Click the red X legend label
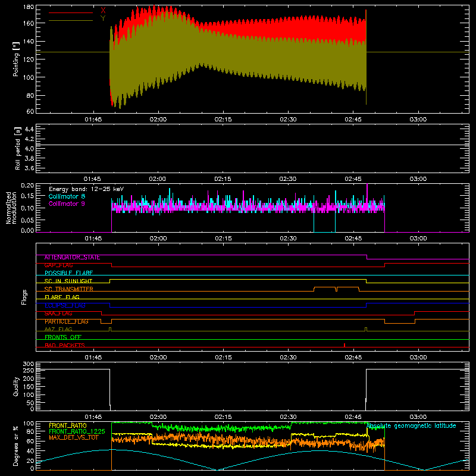Viewport: 476px width, 476px height. [103, 11]
